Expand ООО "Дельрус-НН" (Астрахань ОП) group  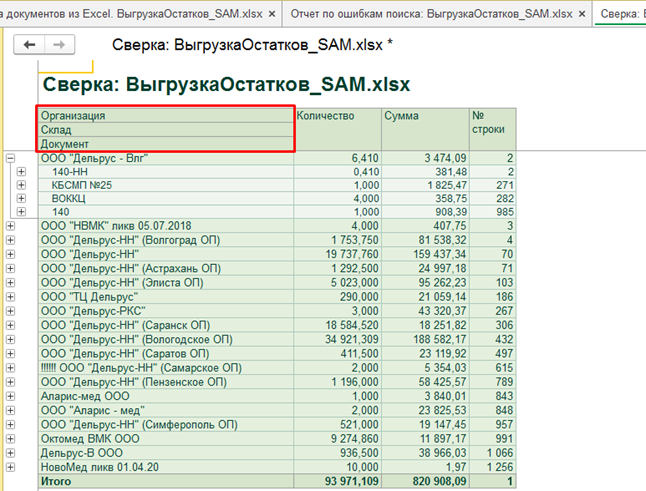[10, 269]
